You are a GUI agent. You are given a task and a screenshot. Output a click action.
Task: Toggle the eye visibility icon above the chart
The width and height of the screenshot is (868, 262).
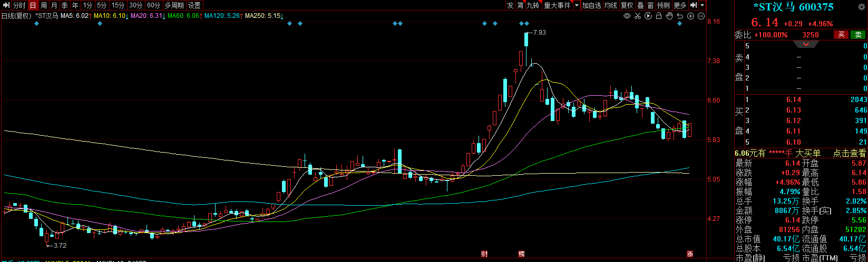pos(627,16)
